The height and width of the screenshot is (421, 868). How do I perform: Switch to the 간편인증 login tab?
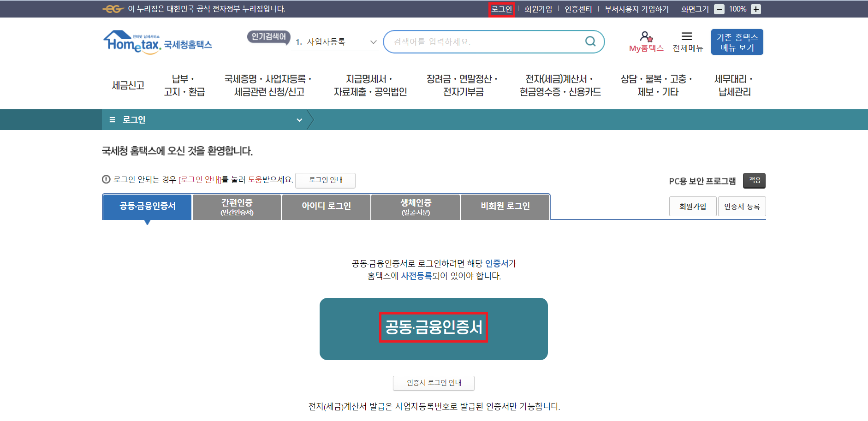(236, 207)
